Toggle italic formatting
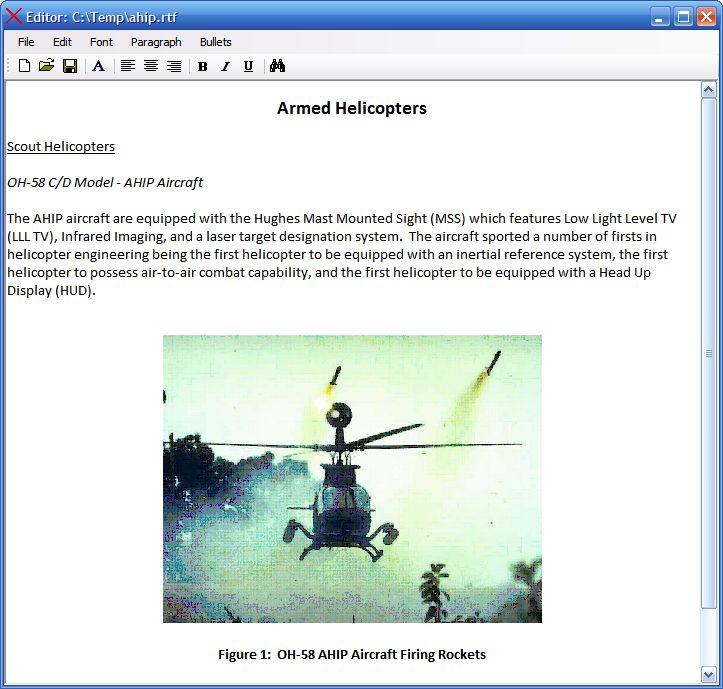The height and width of the screenshot is (689, 723). 225,66
